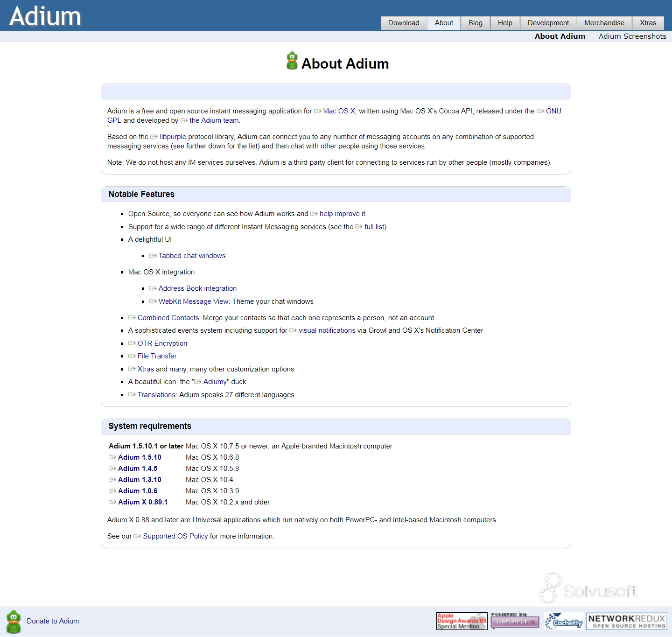Click the green duck icon beside About Adium
Image resolution: width=672 pixels, height=637 pixels.
coord(292,61)
